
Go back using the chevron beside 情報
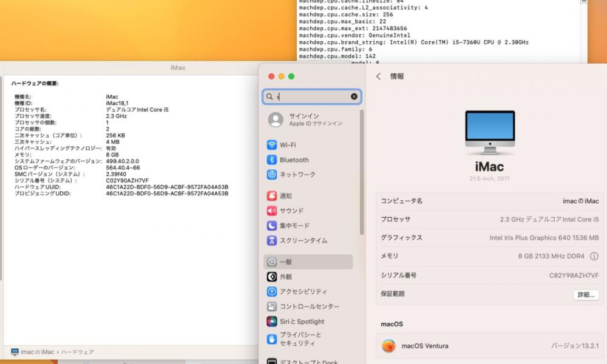[x=378, y=76]
